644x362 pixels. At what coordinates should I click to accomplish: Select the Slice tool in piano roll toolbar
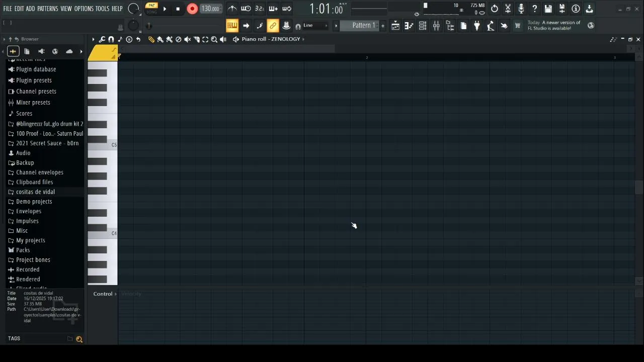tap(196, 39)
